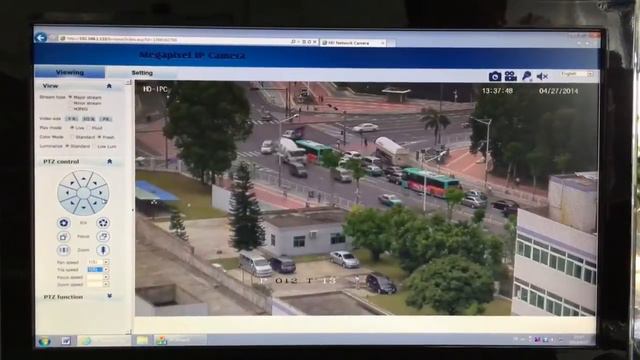Open the iris with the right Iris button
The width and height of the screenshot is (640, 360).
tap(103, 223)
